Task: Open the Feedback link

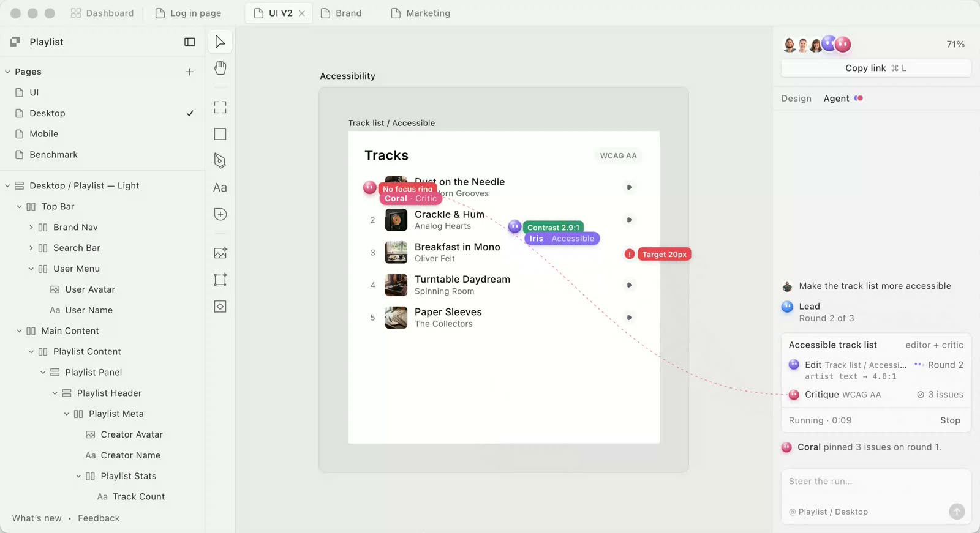Action: point(99,518)
